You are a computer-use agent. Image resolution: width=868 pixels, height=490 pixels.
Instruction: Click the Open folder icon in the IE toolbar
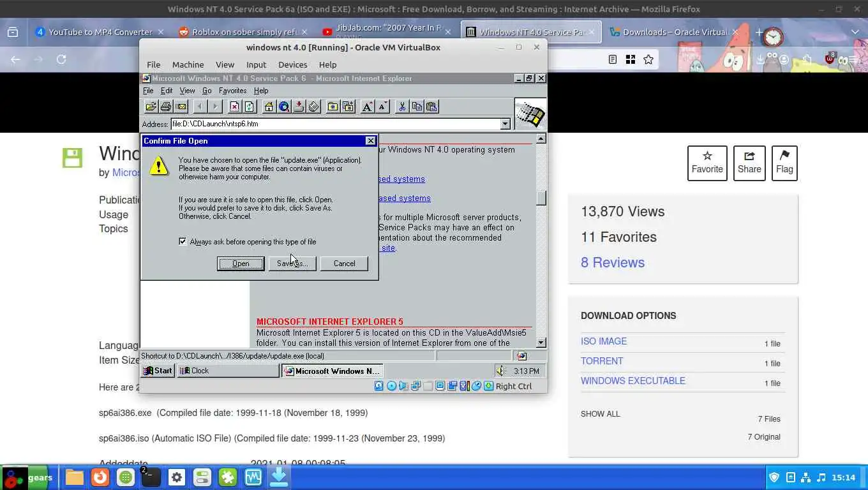pos(151,107)
